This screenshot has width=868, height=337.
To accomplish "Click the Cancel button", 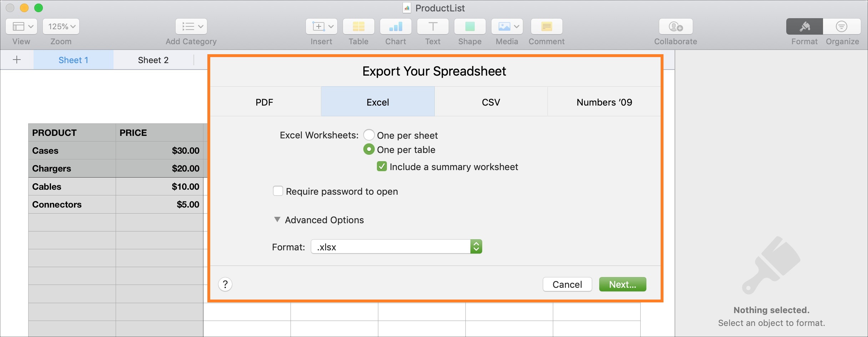I will 567,284.
